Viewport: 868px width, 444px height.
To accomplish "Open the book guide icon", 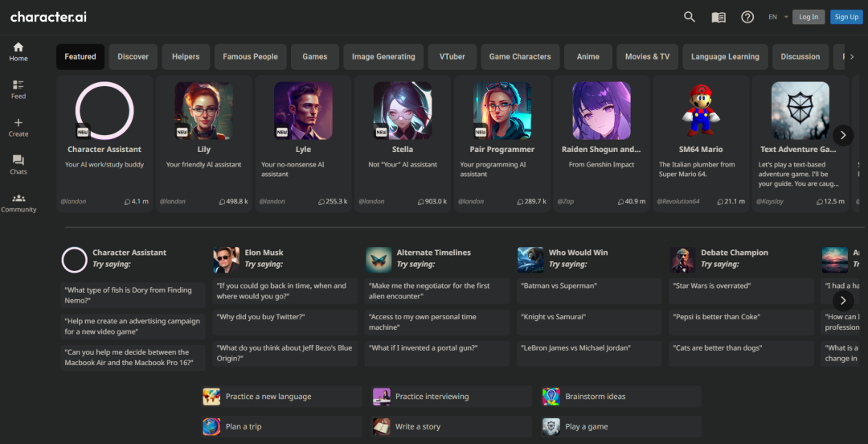I will click(x=719, y=17).
